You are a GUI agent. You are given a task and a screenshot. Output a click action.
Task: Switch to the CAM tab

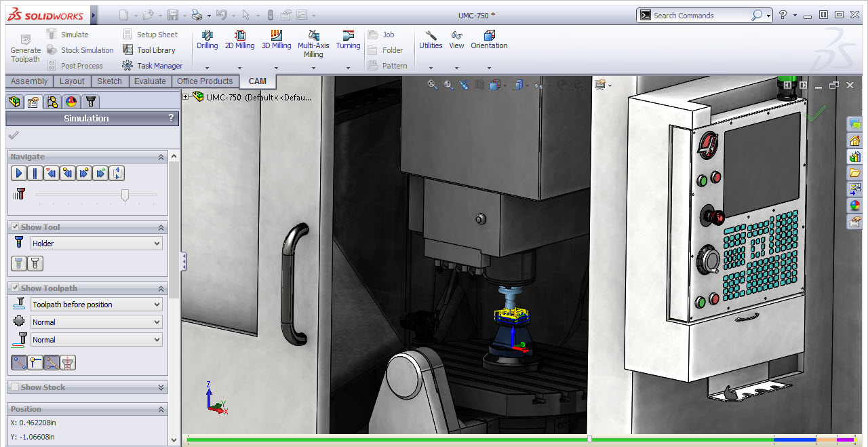(x=258, y=81)
